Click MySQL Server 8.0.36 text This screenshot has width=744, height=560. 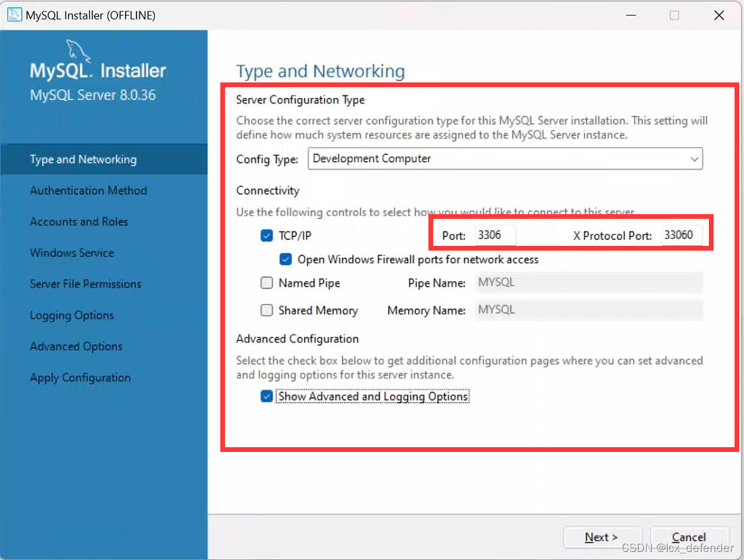[x=93, y=95]
